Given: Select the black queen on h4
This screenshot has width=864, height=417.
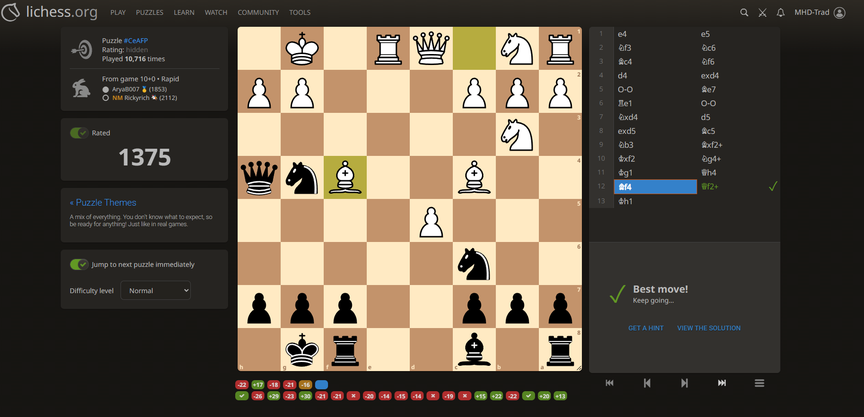Looking at the screenshot, I should 259,177.
